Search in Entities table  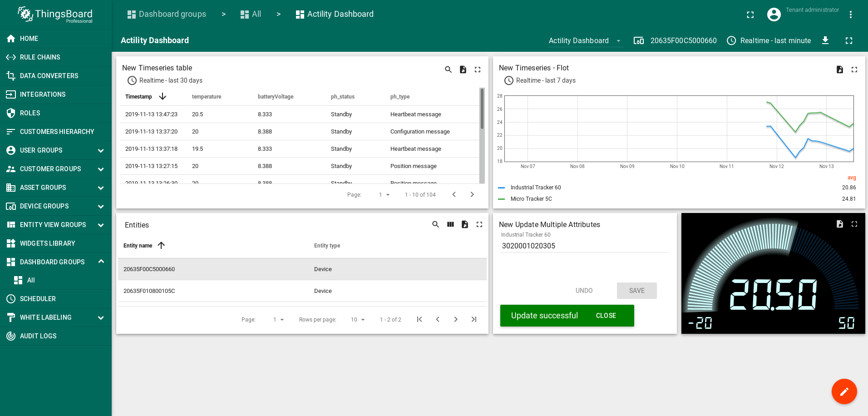coord(435,224)
